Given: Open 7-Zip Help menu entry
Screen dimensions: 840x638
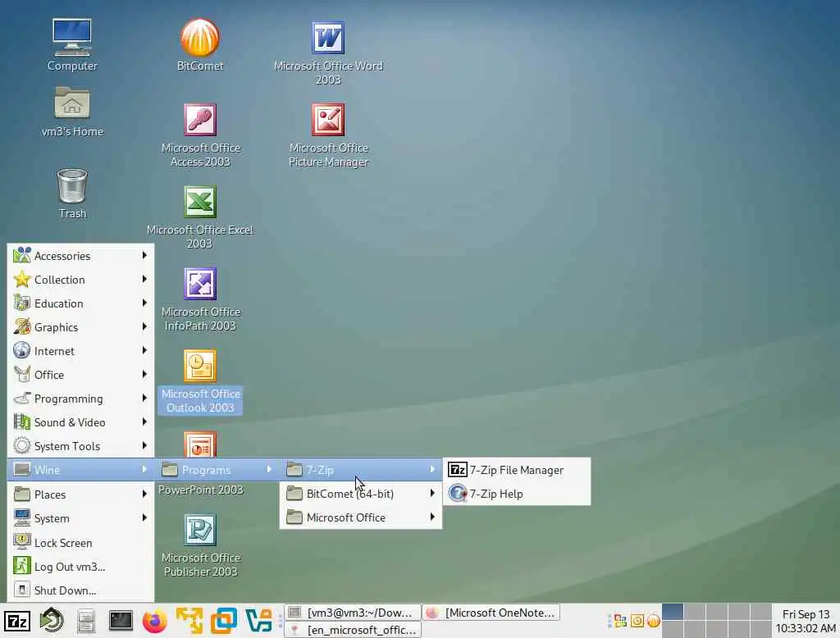Looking at the screenshot, I should 517,494.
